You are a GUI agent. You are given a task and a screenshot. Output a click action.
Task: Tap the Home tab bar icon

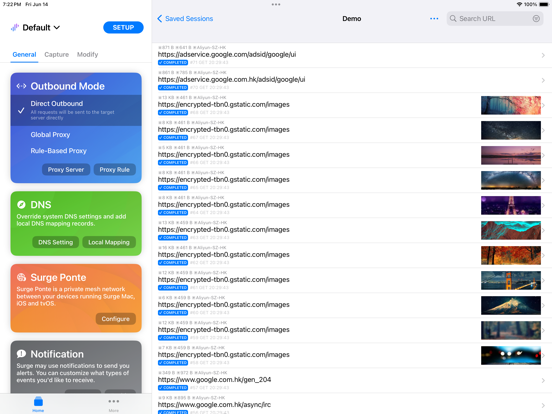coord(38,402)
